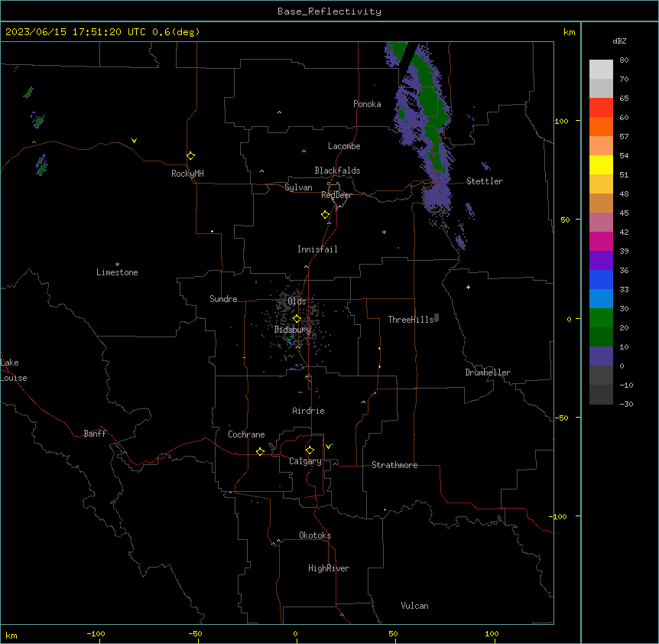Image resolution: width=659 pixels, height=644 pixels.
Task: Click the RockyMH label
Action: [x=187, y=174]
